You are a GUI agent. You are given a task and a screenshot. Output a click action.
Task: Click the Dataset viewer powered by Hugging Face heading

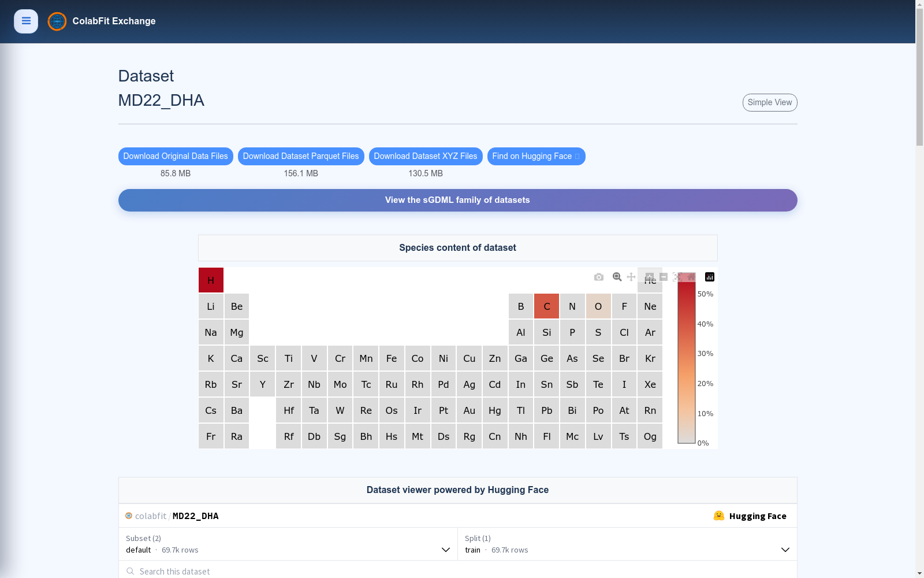point(458,490)
